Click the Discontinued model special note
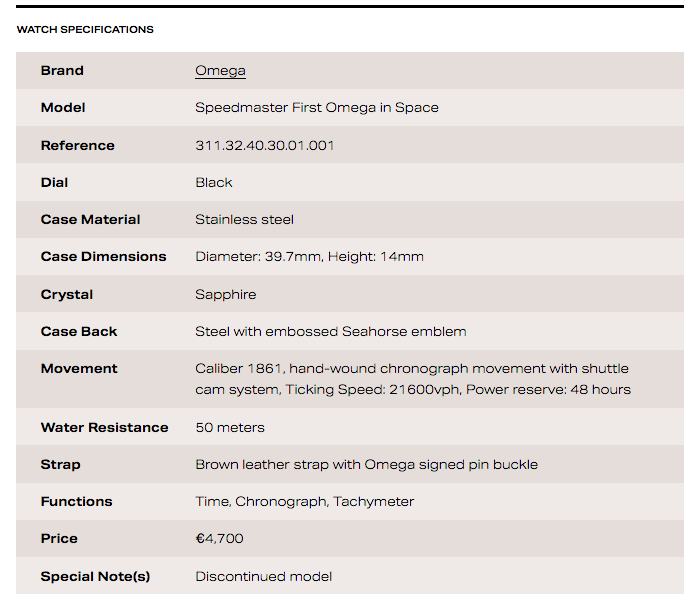The height and width of the screenshot is (602, 696). [263, 577]
